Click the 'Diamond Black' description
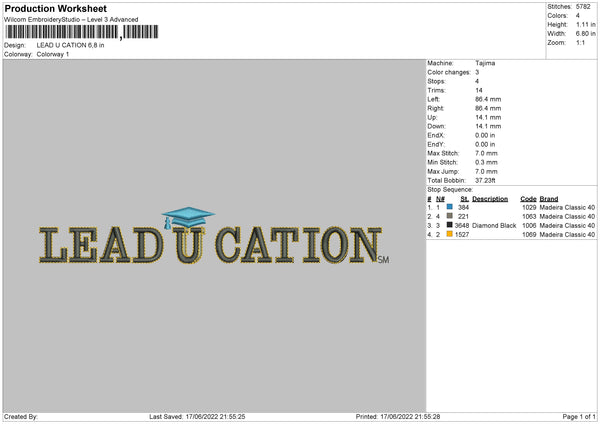The height and width of the screenshot is (424, 600). [494, 226]
